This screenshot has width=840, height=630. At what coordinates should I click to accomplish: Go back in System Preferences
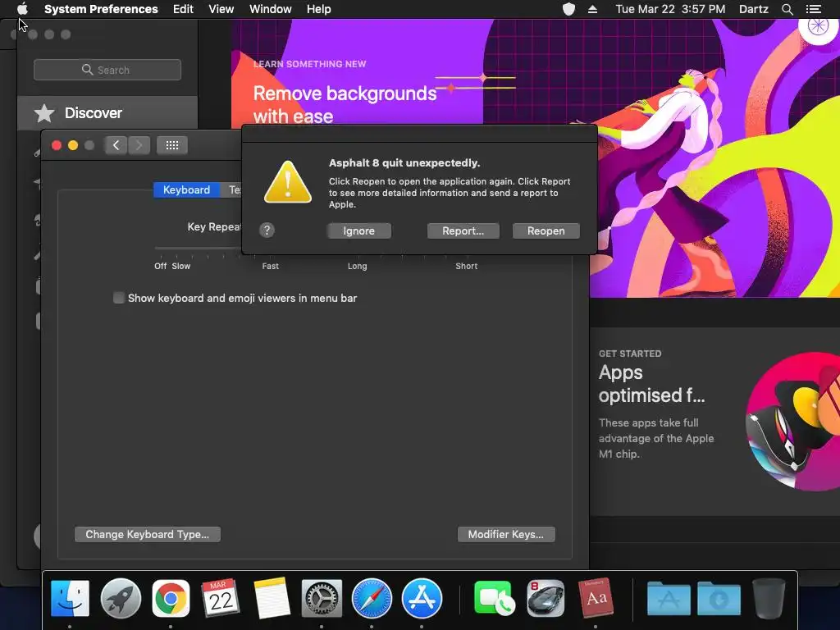pos(116,145)
